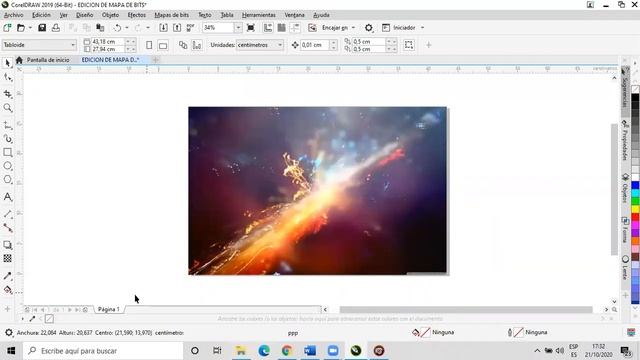Select the Drop Shadow tool
Viewport: 640px width, 360px height.
coord(7,245)
